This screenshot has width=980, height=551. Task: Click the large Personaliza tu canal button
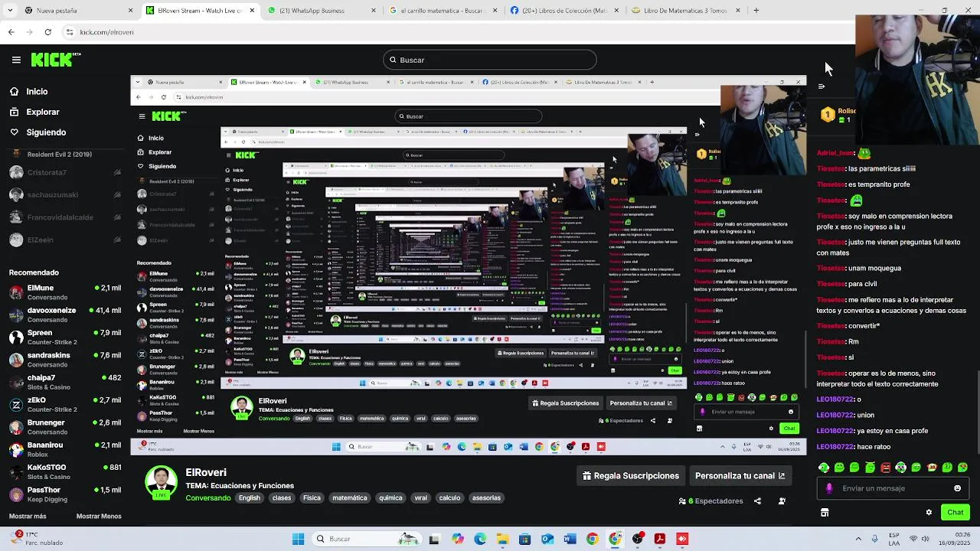[740, 476]
